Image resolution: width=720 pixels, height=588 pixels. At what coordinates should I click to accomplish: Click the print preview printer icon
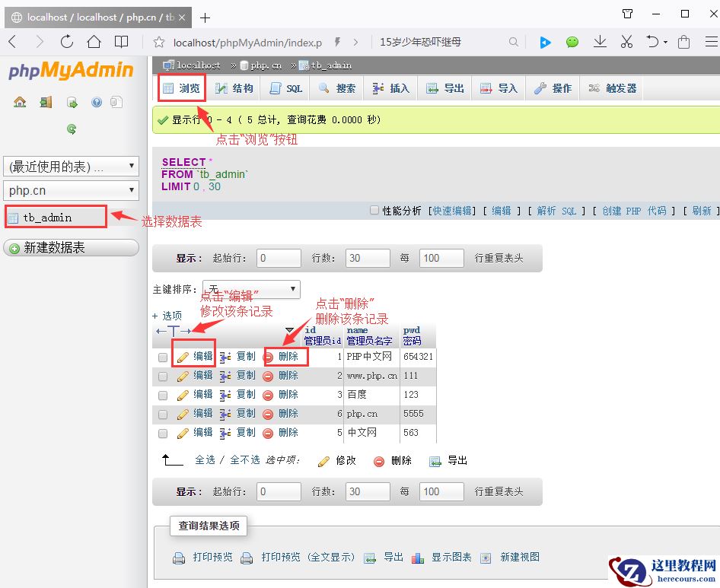click(x=179, y=558)
